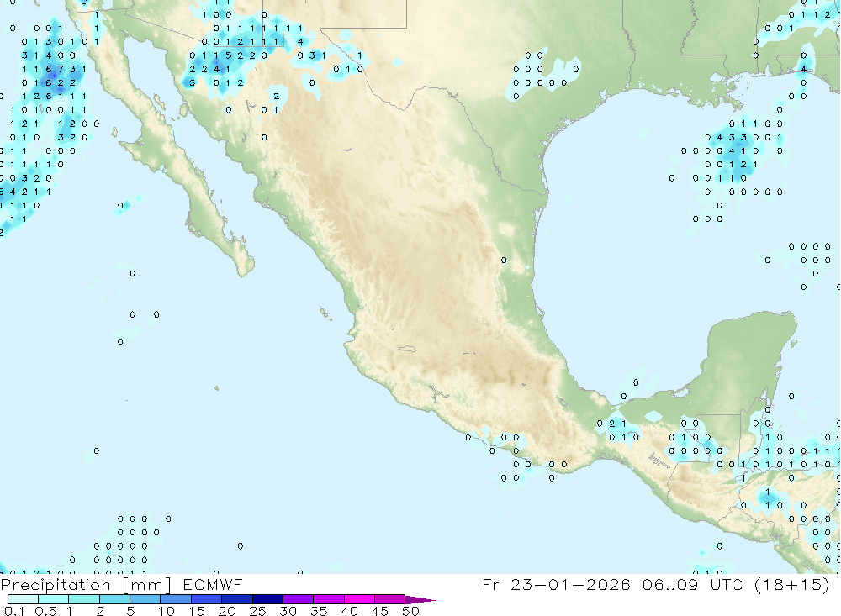Pick the 25–30 mm navy legend swatch
Screen dimensions: 841x616
pyautogui.click(x=267, y=599)
